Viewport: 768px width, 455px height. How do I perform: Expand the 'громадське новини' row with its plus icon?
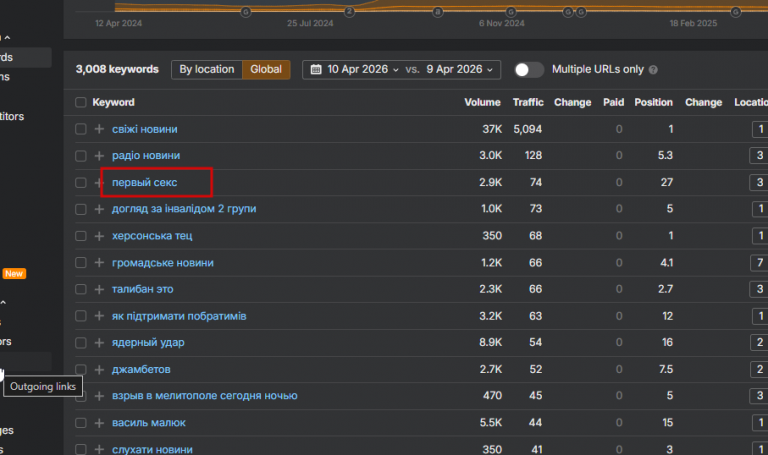pos(99,263)
